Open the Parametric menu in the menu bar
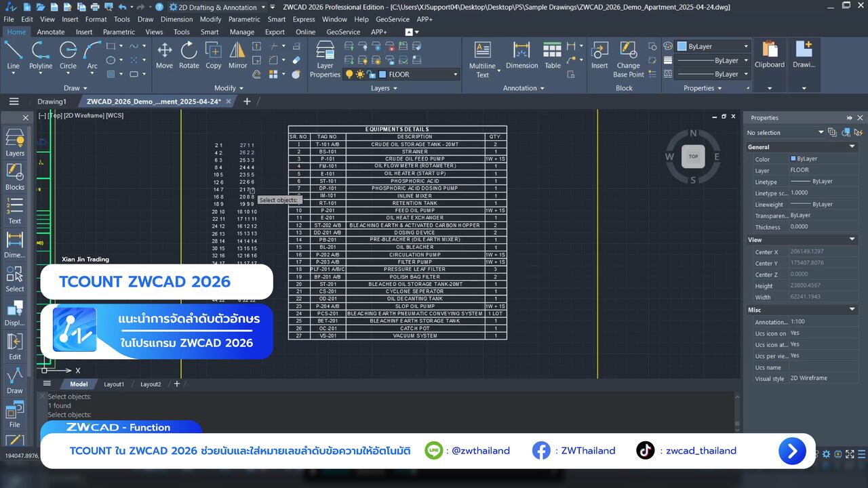 tap(244, 20)
